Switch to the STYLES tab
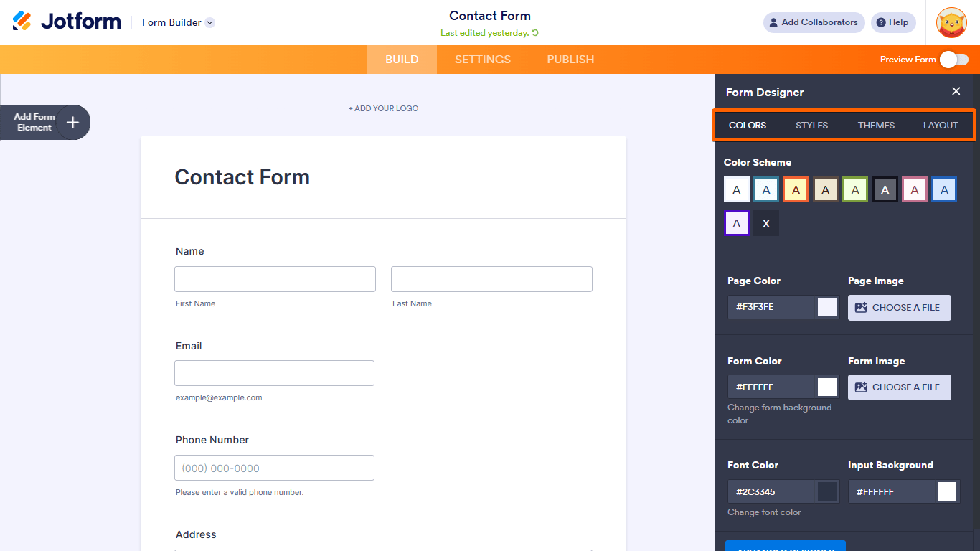The image size is (980, 551). point(811,125)
